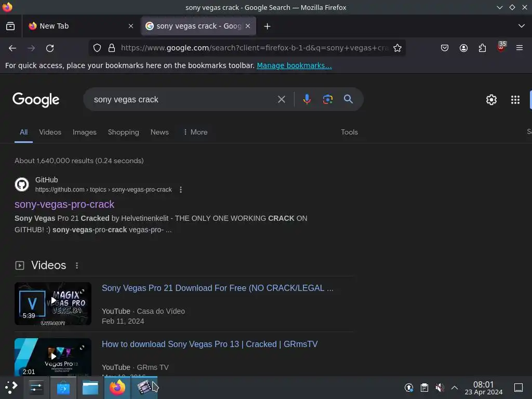Show site security padlock info
Image resolution: width=532 pixels, height=399 pixels.
coord(112,48)
